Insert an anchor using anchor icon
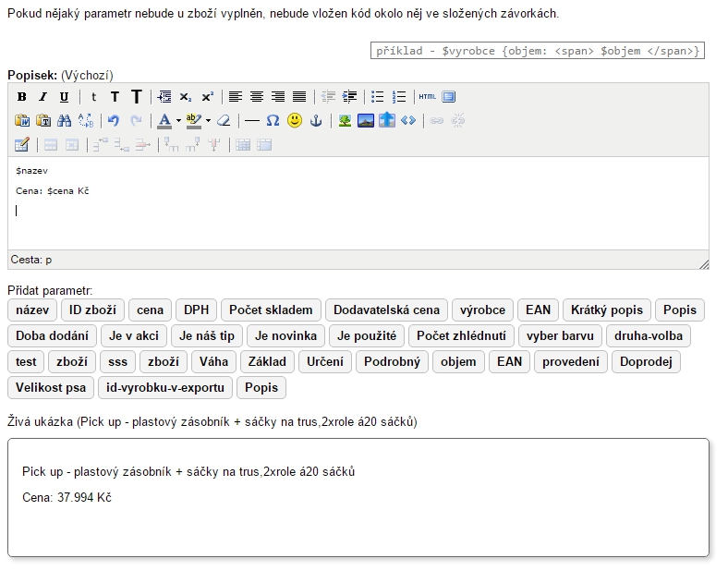The width and height of the screenshot is (728, 571). (x=315, y=120)
